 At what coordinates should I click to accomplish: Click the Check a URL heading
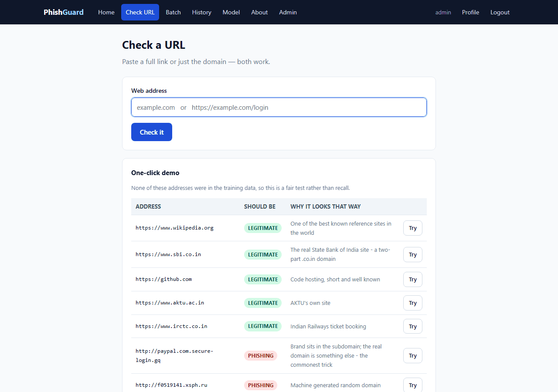(x=153, y=45)
